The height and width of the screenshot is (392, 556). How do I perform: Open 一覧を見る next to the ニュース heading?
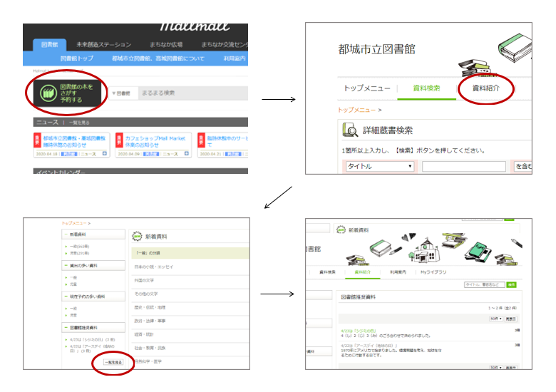[x=79, y=123]
